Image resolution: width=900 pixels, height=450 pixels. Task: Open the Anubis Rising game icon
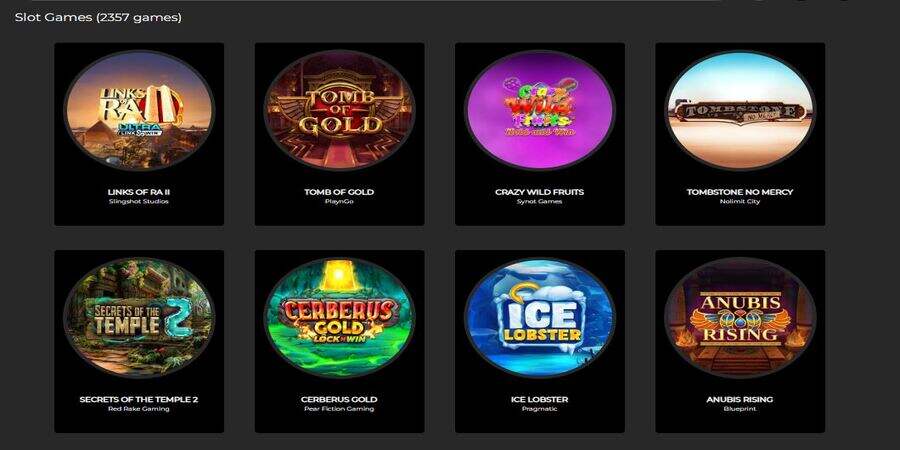pyautogui.click(x=740, y=317)
